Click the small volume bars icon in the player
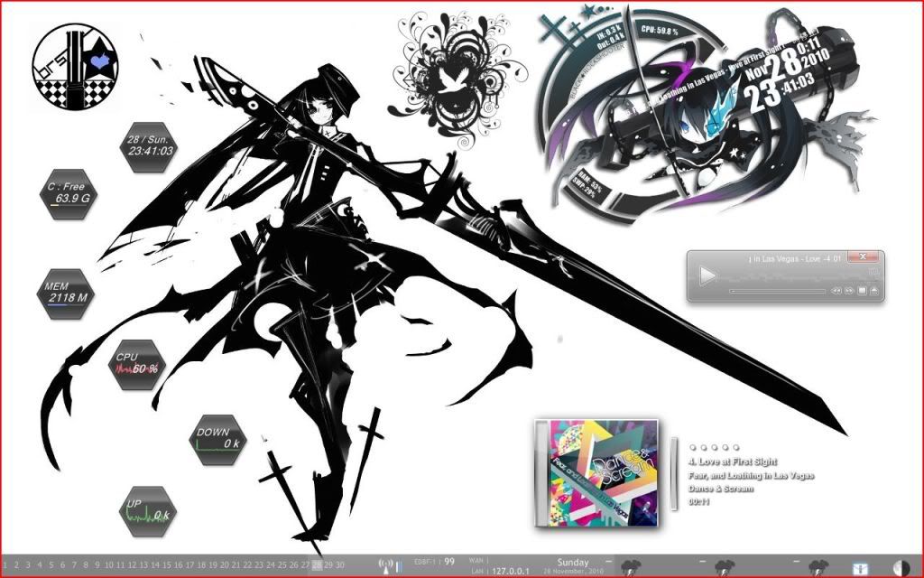Viewport: 924px width, 578px height. [x=873, y=272]
